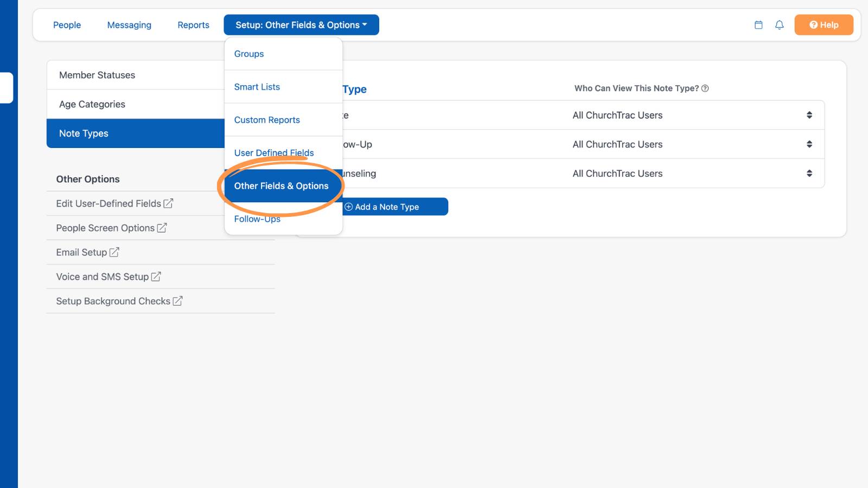
Task: Open the notifications bell icon
Action: [x=780, y=25]
